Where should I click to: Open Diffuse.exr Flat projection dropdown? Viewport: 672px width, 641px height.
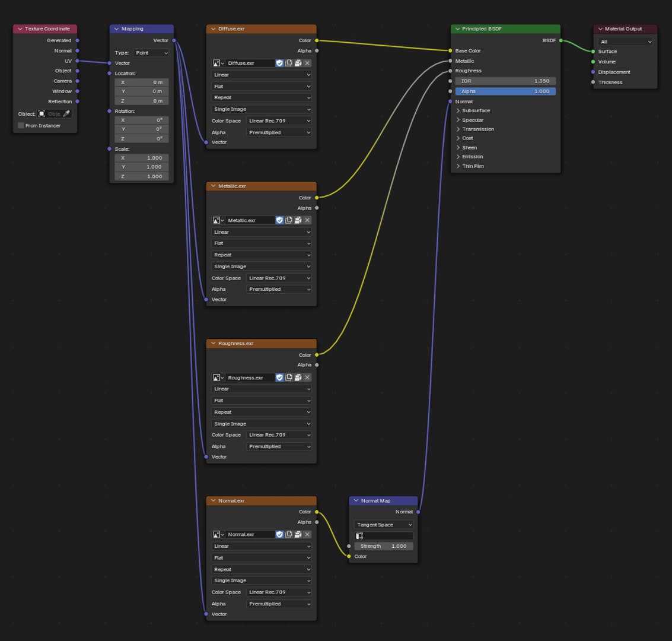pos(262,87)
